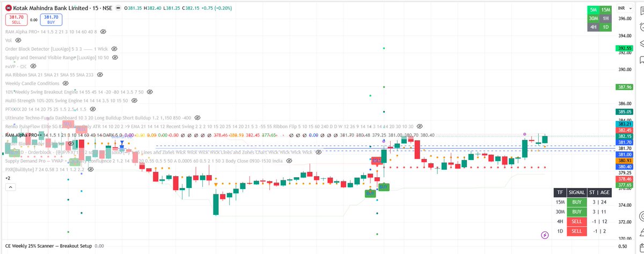The width and height of the screenshot is (644, 254).
Task: Click the Weekly Candle Conditions legend name
Action: [32, 84]
